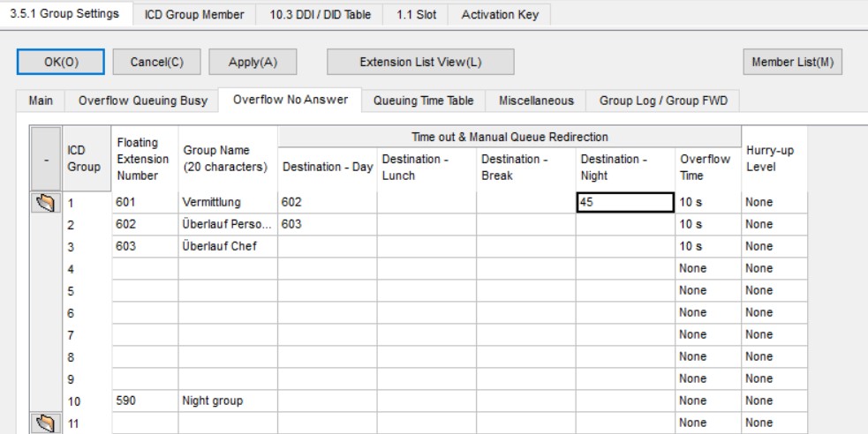Switch to the 1.1 Slot tab
Screen dimensions: 868x434
416,15
